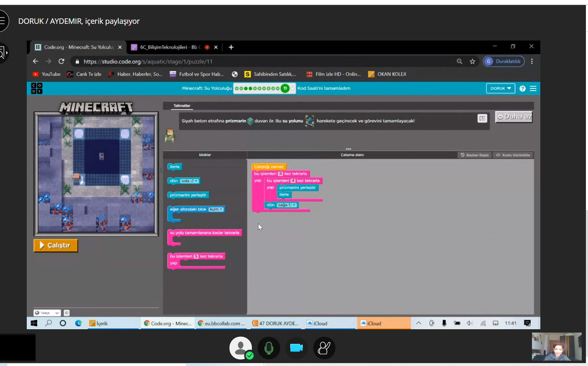Open new browser tab with plus icon

point(231,47)
